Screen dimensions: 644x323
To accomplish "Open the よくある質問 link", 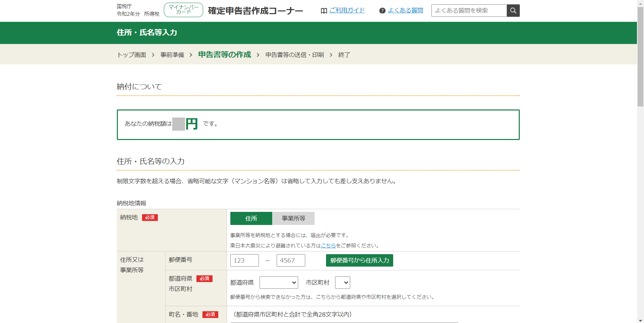I will coord(405,10).
